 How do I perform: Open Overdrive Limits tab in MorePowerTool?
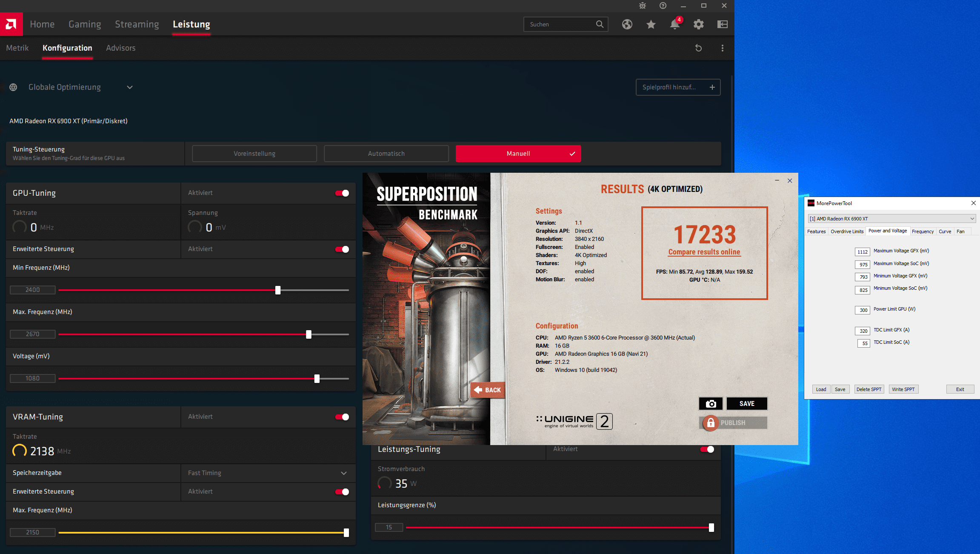[x=847, y=231]
